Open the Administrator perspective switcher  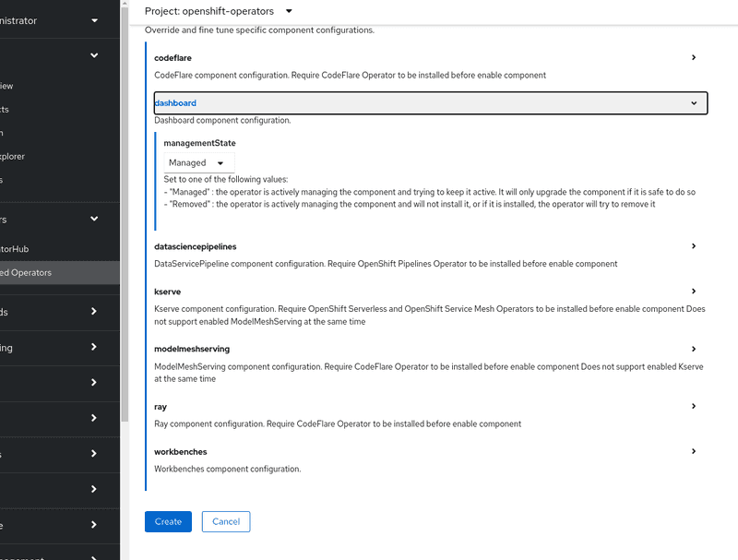click(55, 20)
